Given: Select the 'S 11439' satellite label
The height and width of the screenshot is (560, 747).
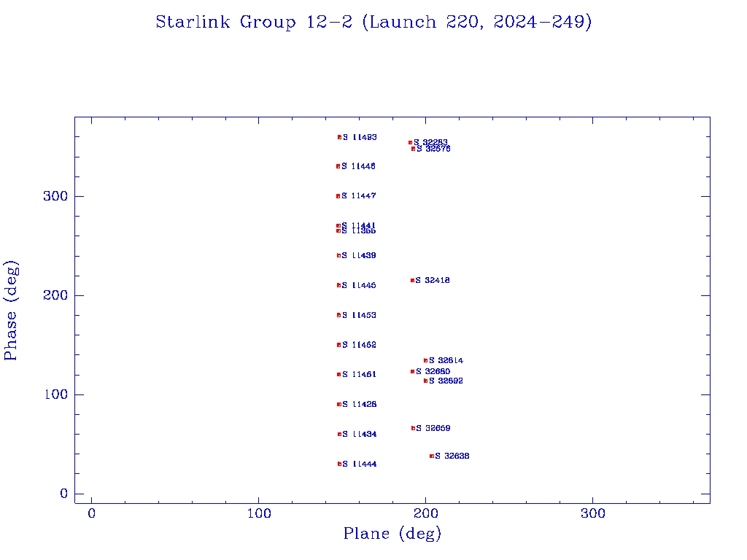Looking at the screenshot, I should [x=359, y=256].
